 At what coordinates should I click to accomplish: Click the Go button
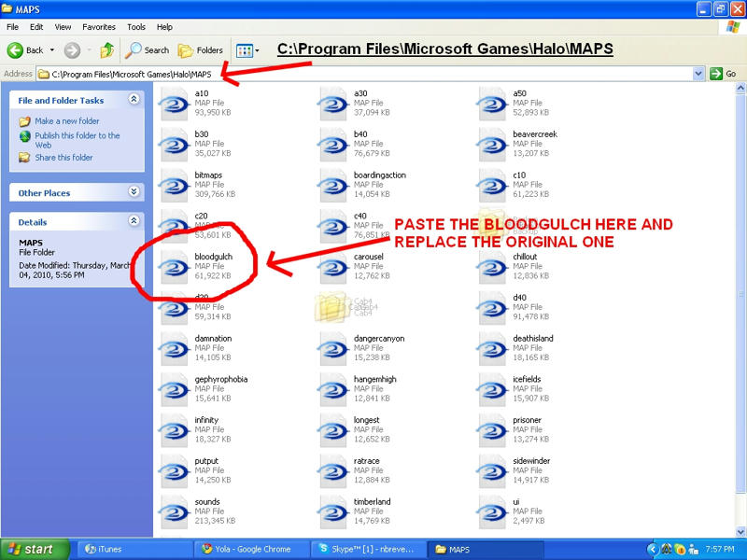(723, 74)
